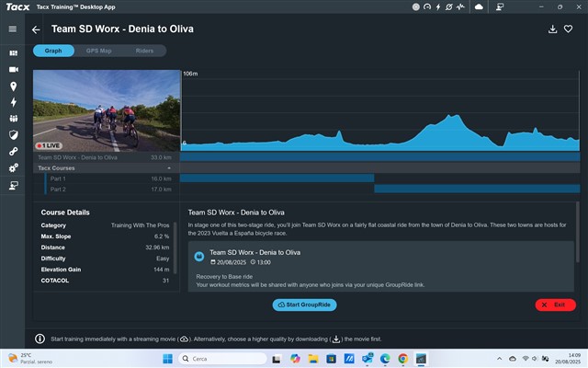Click the elevation profile peak

pos(453,117)
